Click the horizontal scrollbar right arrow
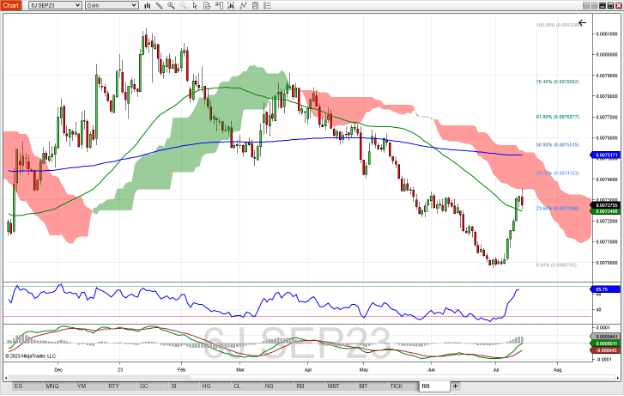Screen dimensions: 624x396 point(617,378)
